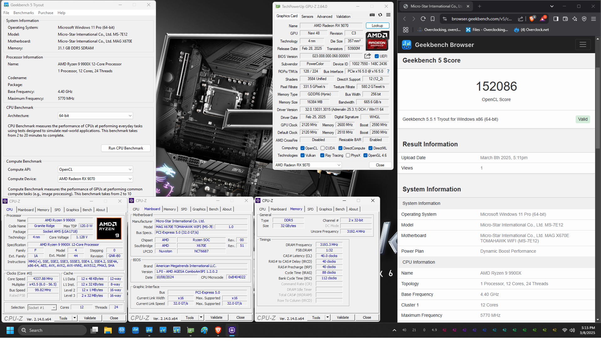Expand Tools dropdown arrow in CPU-Z Mainboard window
Viewport: 601px width, 364px height.
201,317
